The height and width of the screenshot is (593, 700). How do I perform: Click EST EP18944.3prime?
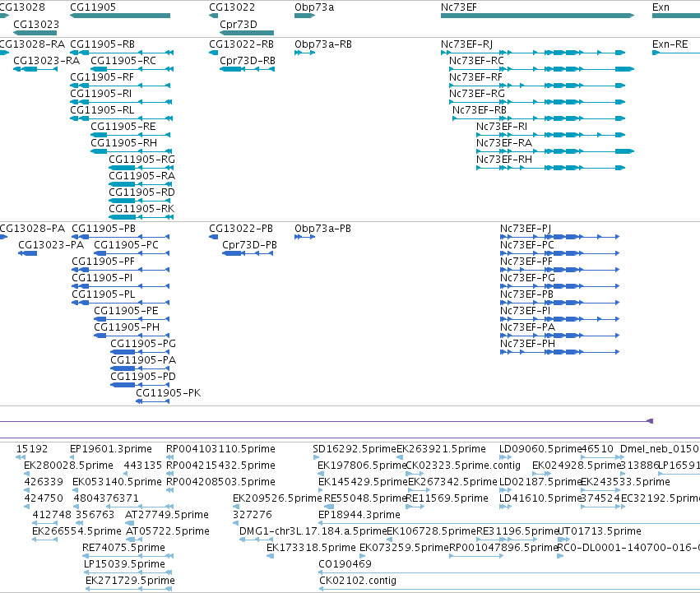(509, 523)
